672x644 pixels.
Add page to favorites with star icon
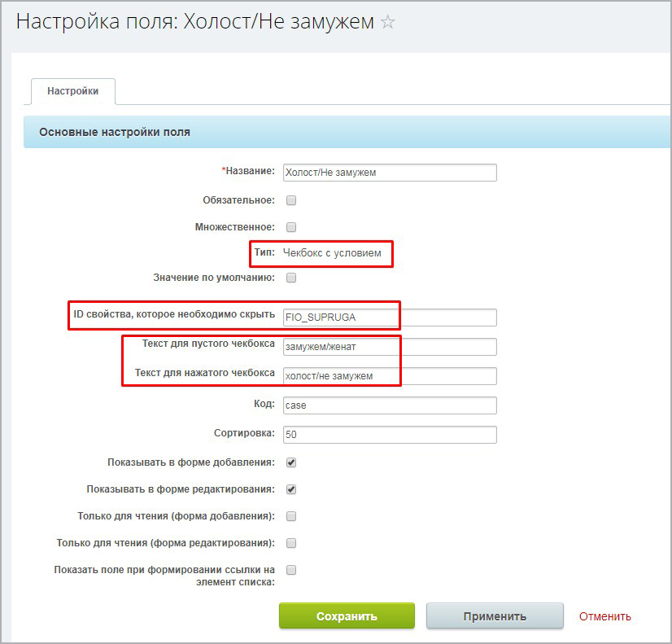coord(387,21)
